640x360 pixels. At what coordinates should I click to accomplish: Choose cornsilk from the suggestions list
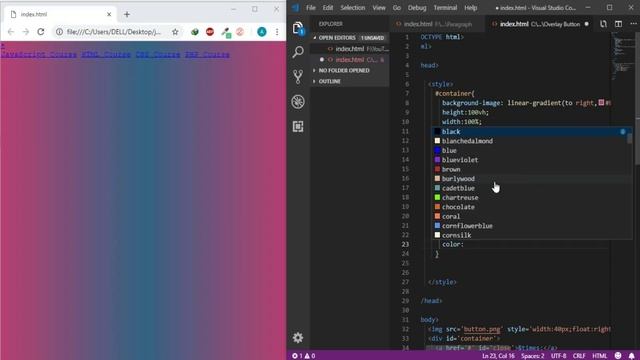click(531, 235)
